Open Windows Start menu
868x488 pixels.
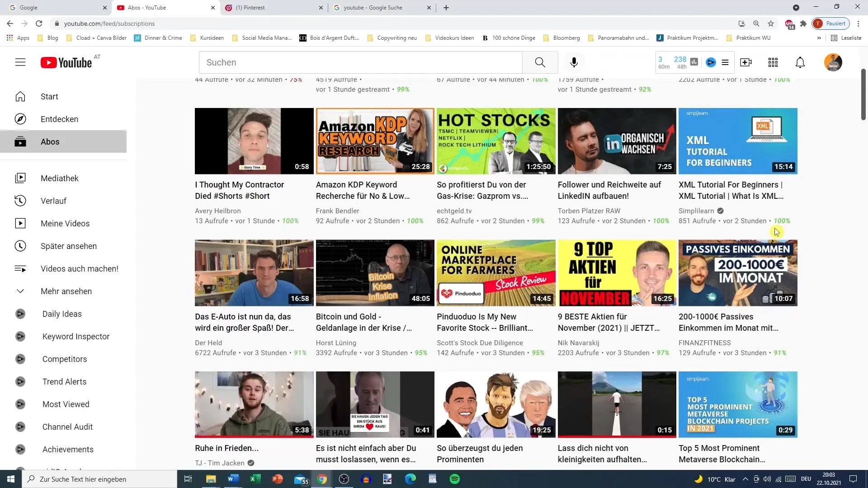(x=11, y=479)
